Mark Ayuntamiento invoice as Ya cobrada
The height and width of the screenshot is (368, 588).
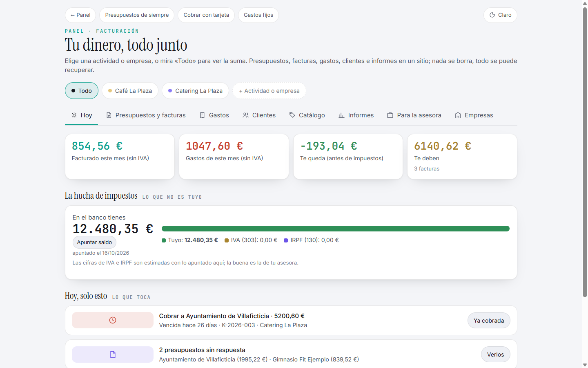point(489,321)
